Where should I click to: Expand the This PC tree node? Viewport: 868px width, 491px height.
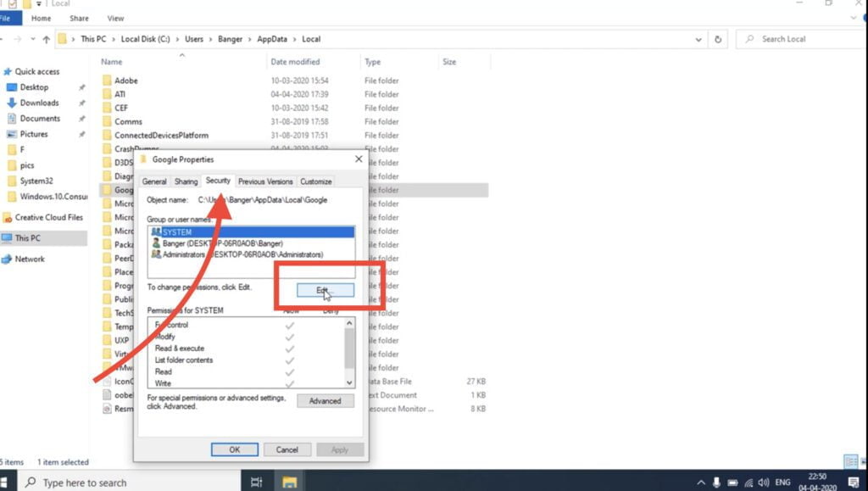pos(8,238)
